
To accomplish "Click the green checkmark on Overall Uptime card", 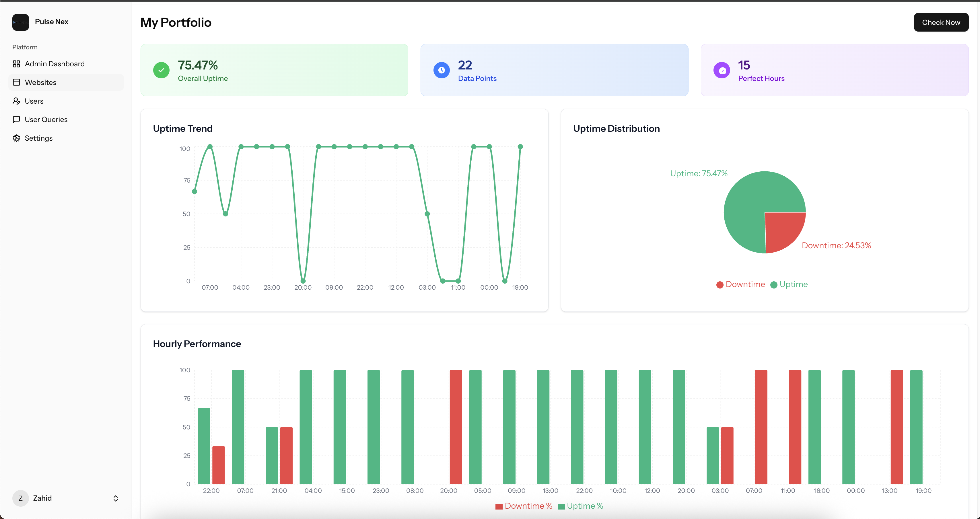I will tap(161, 70).
